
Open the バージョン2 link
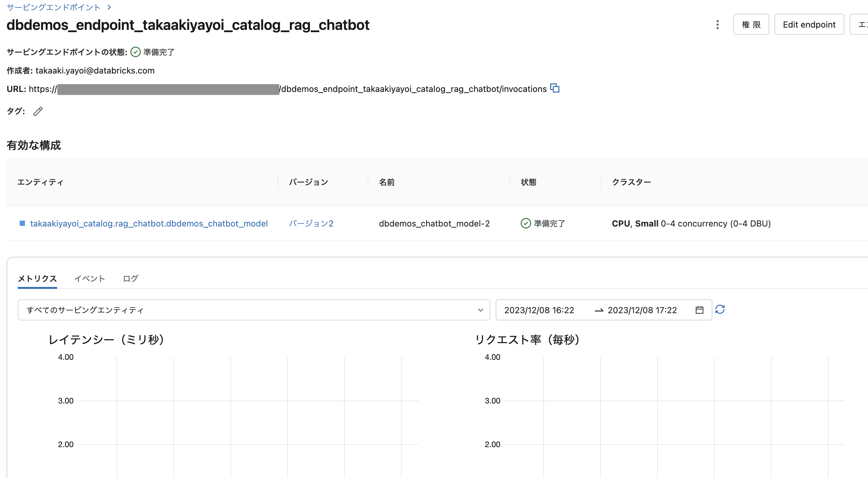(x=311, y=223)
